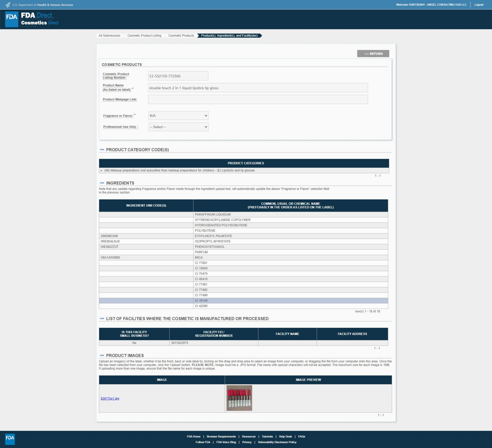
Task: Collapse the facilities list section
Action: pos(102,319)
